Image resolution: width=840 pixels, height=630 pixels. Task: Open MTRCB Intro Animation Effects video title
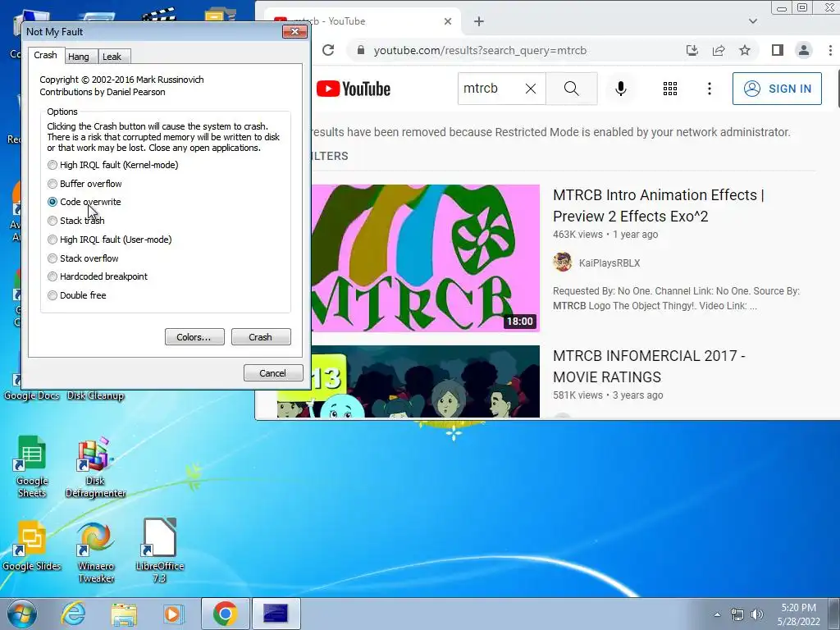(x=659, y=206)
